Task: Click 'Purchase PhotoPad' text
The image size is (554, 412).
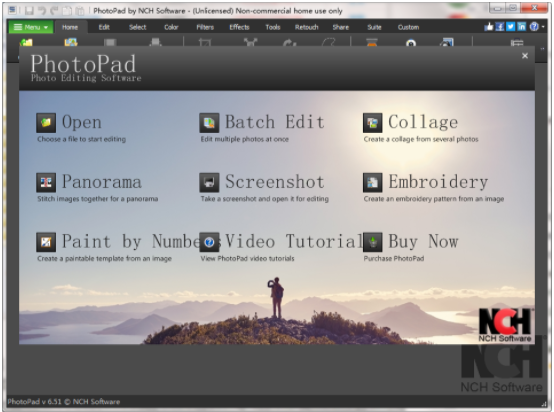Action: [394, 259]
